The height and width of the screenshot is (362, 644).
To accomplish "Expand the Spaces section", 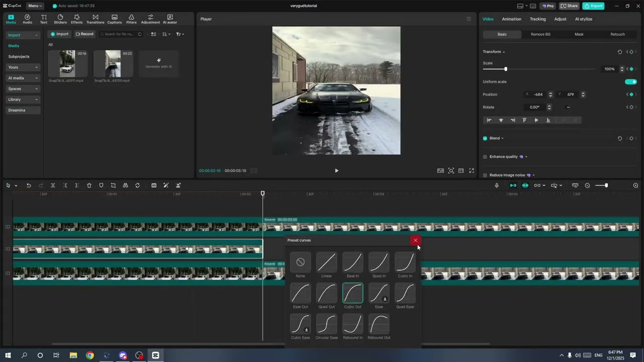I will (x=23, y=89).
